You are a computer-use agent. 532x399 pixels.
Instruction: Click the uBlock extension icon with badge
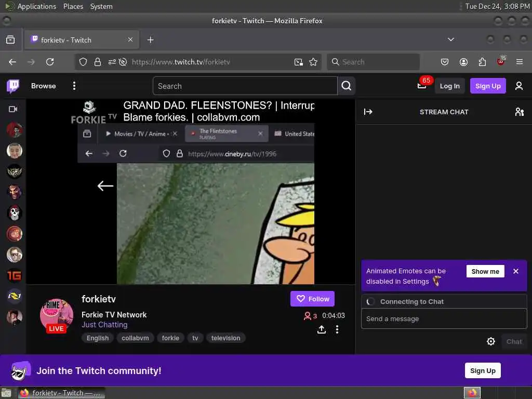(501, 61)
